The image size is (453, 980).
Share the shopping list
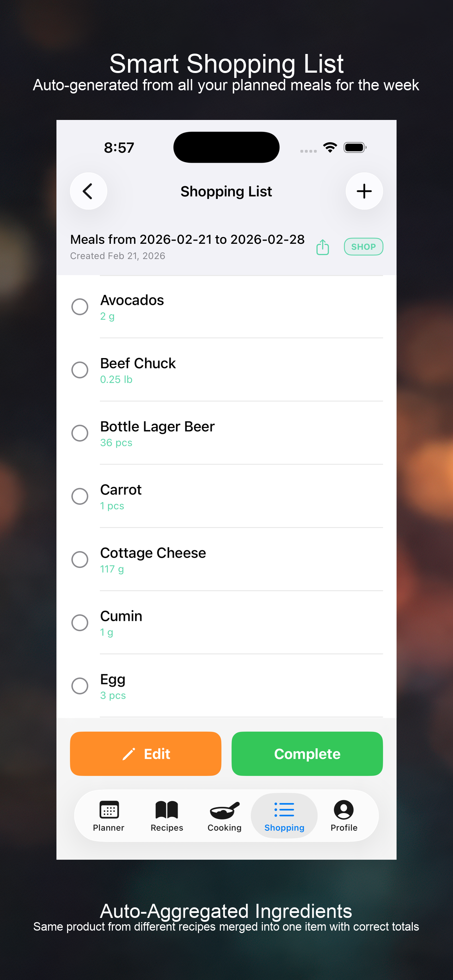tap(322, 247)
